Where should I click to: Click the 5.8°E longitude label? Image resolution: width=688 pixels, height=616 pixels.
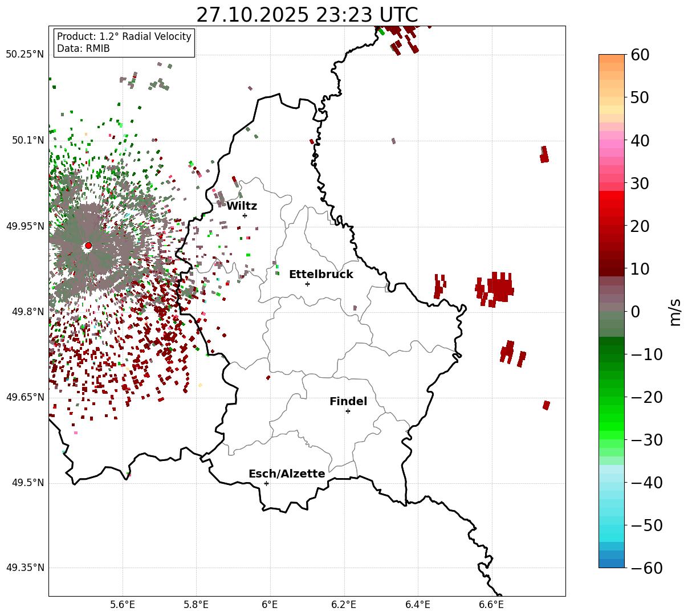pyautogui.click(x=197, y=605)
